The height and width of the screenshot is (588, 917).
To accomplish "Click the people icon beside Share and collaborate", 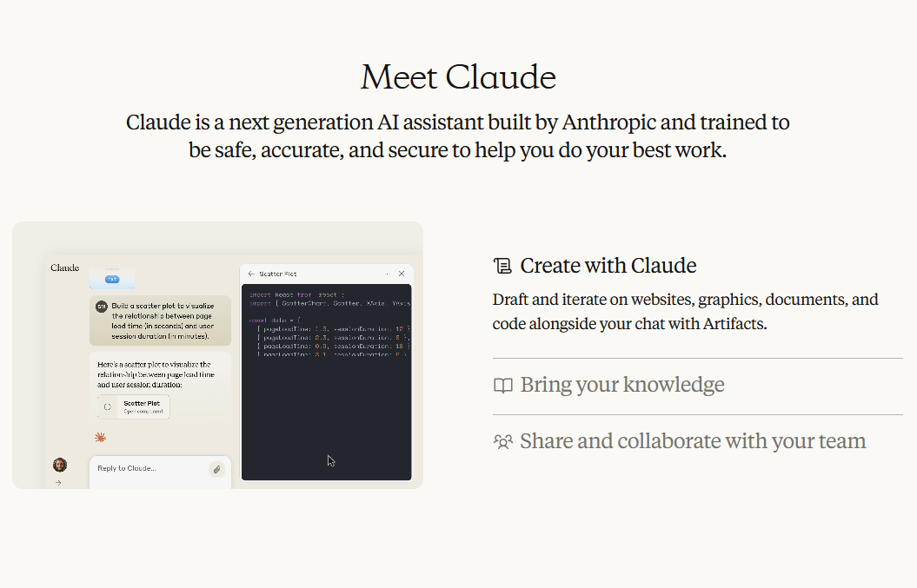I will pos(503,441).
